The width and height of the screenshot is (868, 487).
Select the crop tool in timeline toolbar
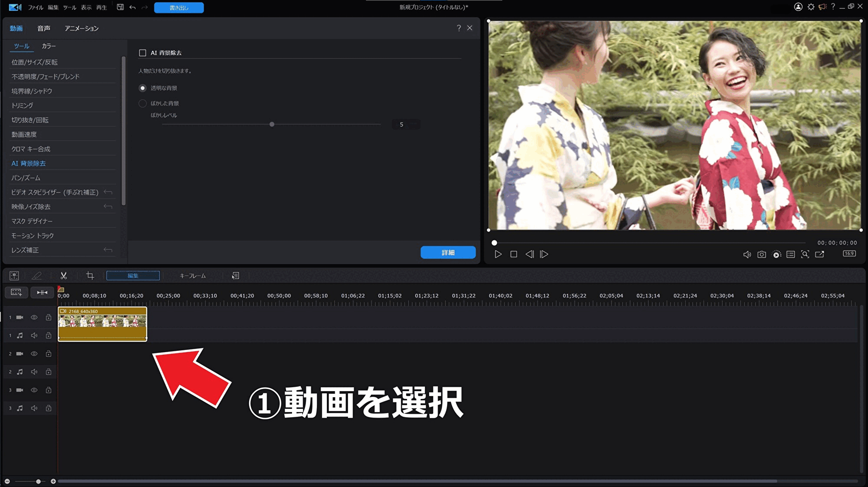tap(90, 276)
